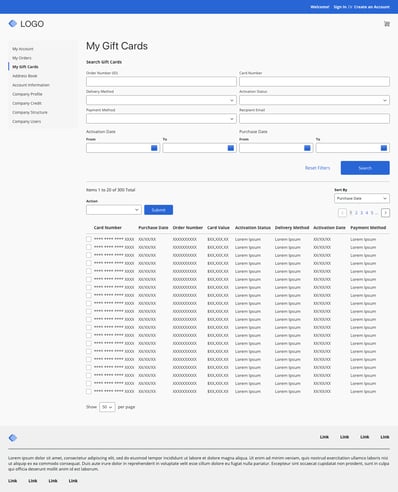Screen dimensions: 398x492
Task: Expand the Delivery Method dropdown
Action: coord(161,100)
